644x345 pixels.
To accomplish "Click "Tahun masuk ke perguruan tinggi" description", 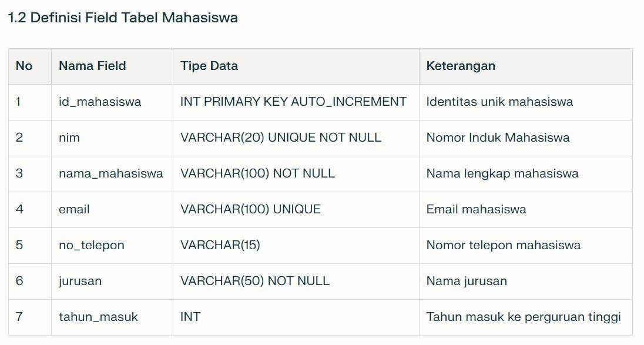I will click(524, 317).
